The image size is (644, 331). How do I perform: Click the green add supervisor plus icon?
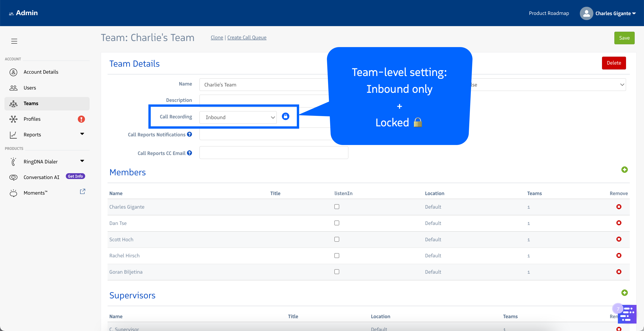[x=624, y=293]
